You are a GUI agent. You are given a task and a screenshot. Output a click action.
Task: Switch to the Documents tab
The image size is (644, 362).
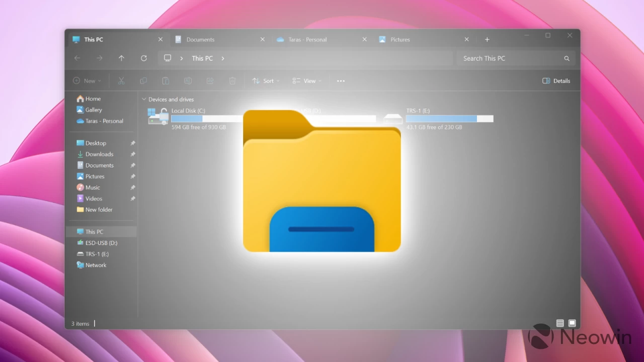pyautogui.click(x=200, y=39)
